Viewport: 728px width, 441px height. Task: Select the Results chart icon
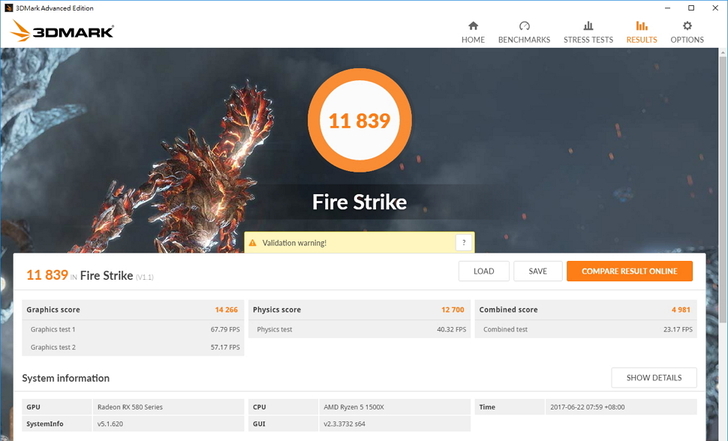pyautogui.click(x=641, y=26)
